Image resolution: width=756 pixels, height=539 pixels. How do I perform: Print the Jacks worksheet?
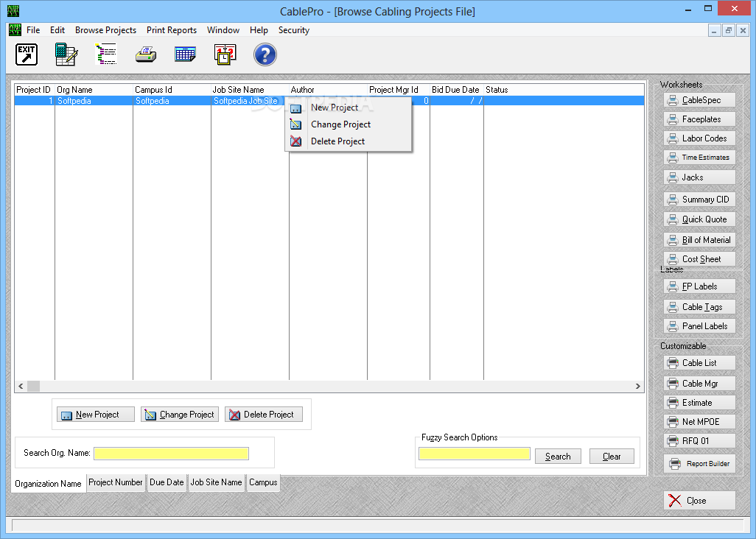tap(699, 177)
